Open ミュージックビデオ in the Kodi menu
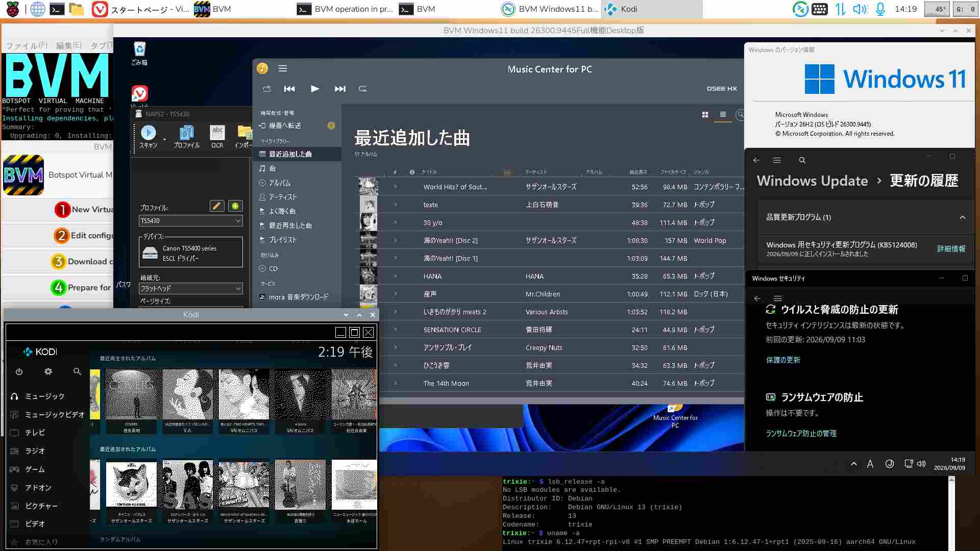Viewport: 980px width, 551px height. tap(55, 414)
